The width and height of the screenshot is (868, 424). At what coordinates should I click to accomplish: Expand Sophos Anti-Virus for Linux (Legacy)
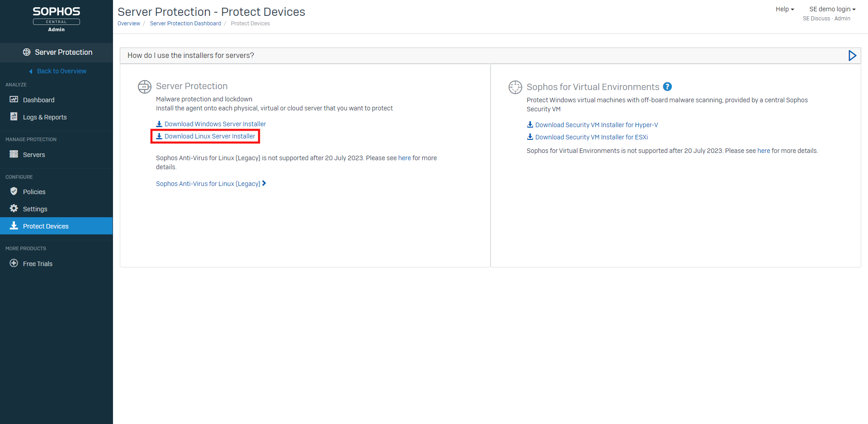(211, 184)
